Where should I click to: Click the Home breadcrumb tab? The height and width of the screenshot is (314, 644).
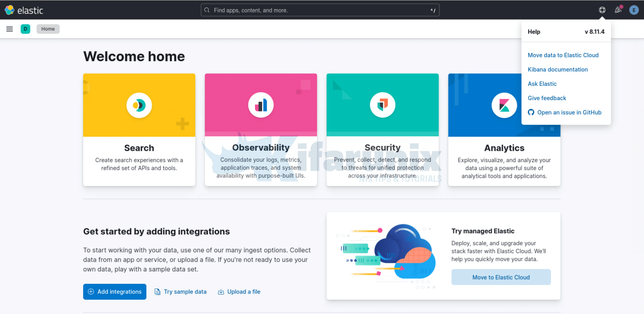48,29
